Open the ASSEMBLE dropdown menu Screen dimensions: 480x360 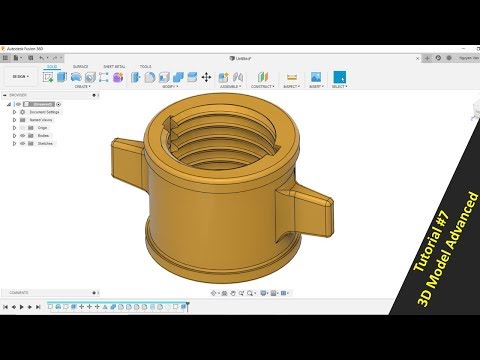pos(230,87)
